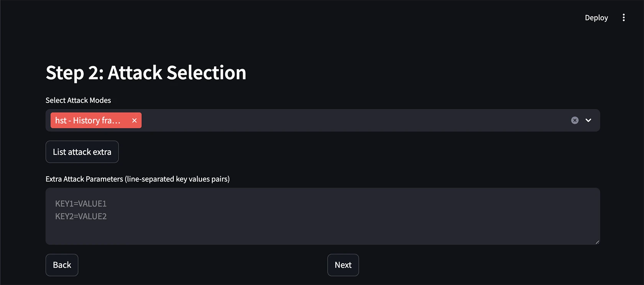Click the 'List attack extra' button
This screenshot has height=285, width=644.
(x=82, y=152)
